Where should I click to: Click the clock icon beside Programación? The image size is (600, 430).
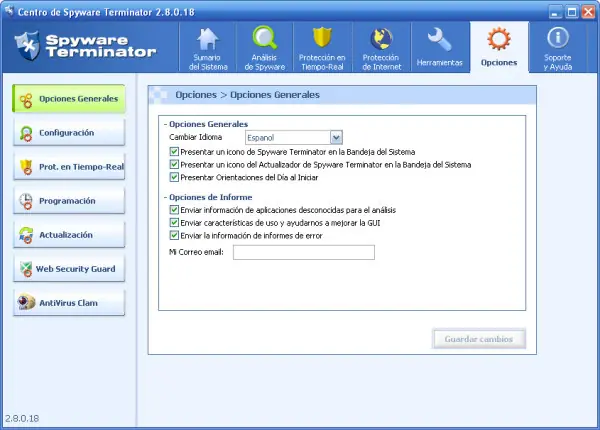click(x=26, y=201)
